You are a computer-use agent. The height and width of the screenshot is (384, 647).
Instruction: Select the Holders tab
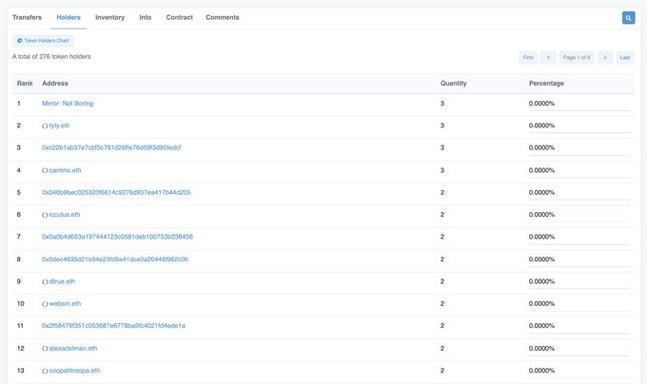pos(68,17)
